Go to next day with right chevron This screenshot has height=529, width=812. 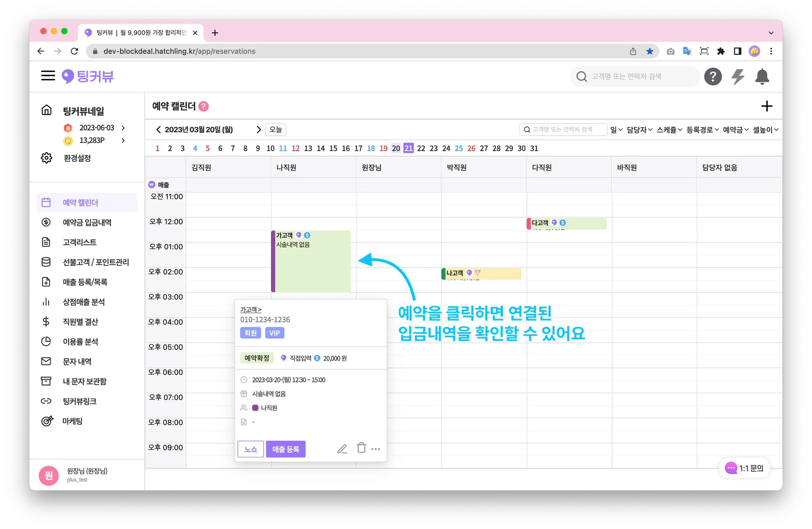tap(259, 130)
